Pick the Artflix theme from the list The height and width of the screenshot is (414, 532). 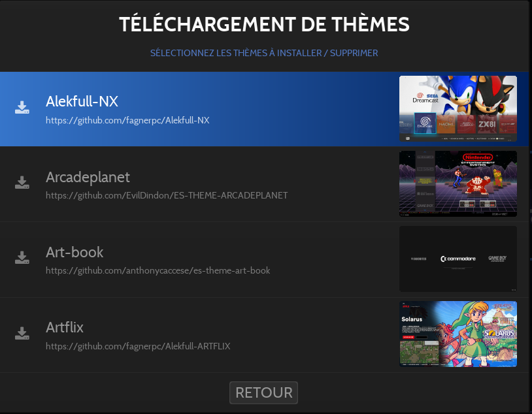[x=65, y=327]
